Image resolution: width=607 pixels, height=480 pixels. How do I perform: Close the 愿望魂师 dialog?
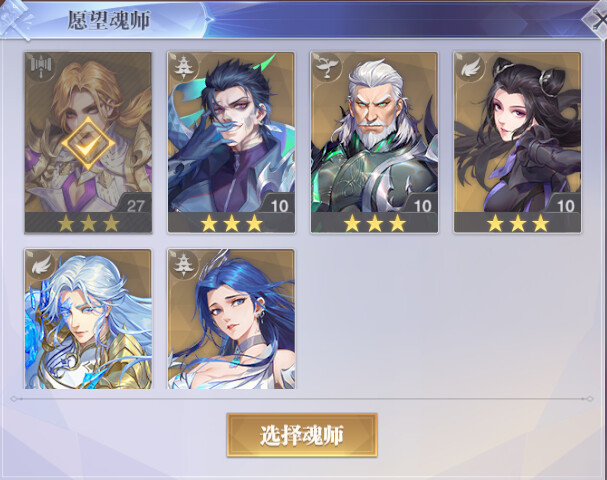(597, 21)
